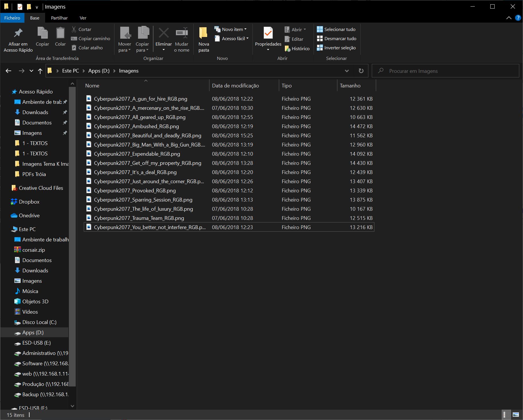
Task: Create a folder with Nova pasta
Action: coord(204,40)
